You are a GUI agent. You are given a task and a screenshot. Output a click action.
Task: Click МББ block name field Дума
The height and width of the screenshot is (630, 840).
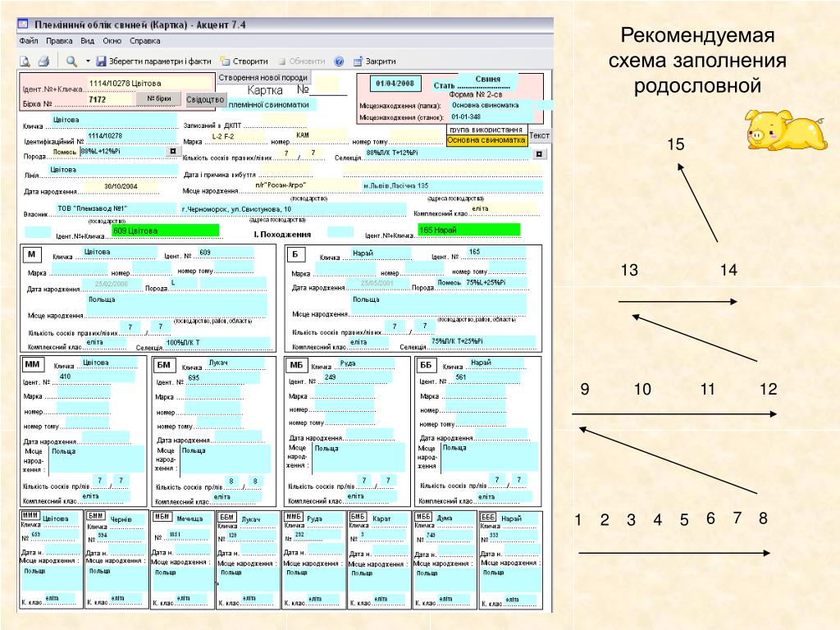click(454, 518)
